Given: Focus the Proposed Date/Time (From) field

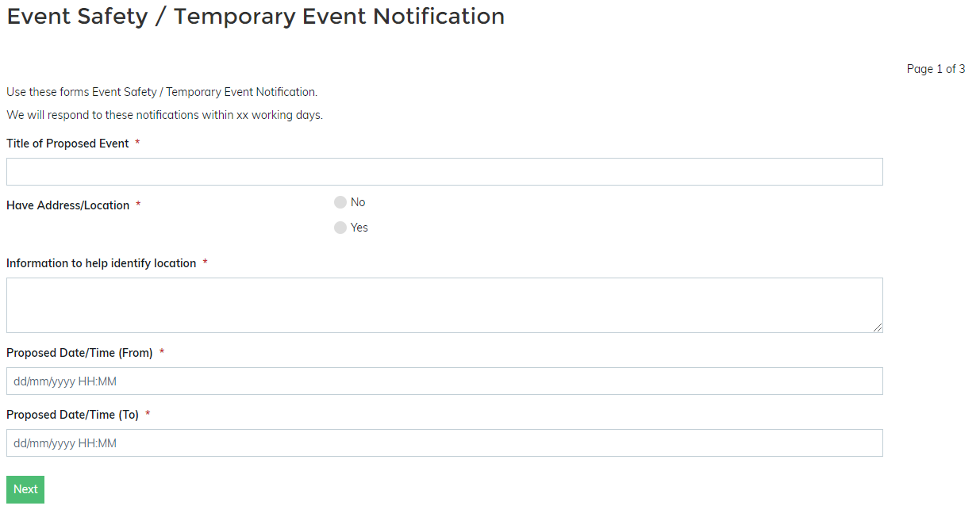Looking at the screenshot, I should tap(444, 381).
